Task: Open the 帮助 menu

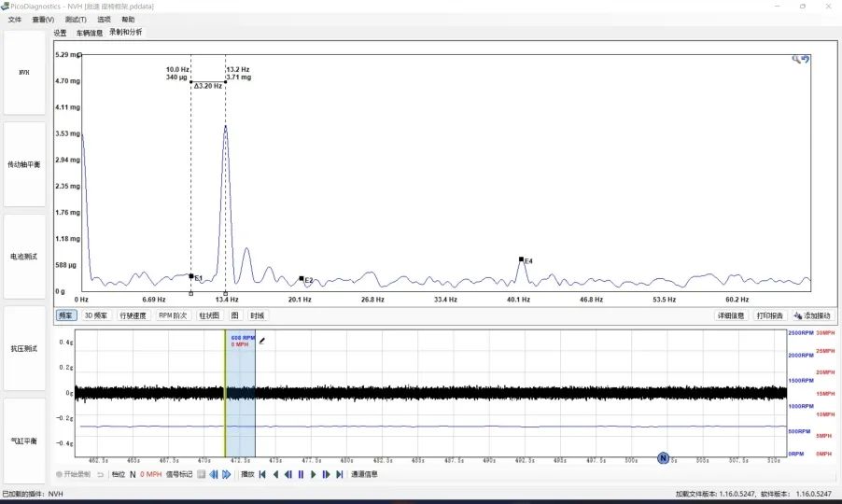Action: (x=128, y=20)
